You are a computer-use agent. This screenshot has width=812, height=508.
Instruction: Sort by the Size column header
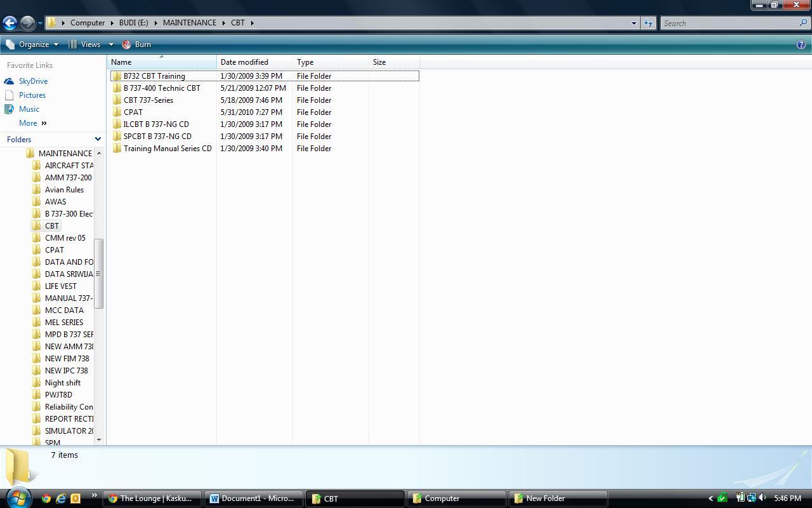click(394, 62)
